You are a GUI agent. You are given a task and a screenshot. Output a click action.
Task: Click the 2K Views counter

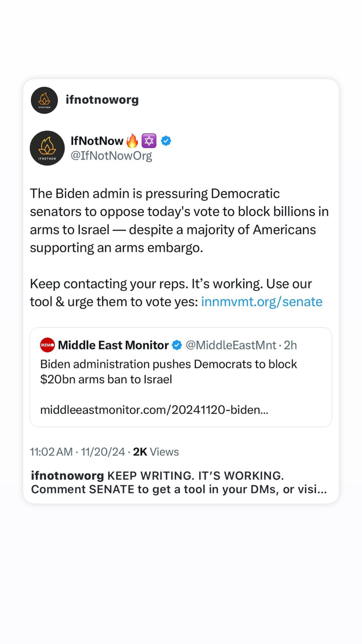pyautogui.click(x=156, y=452)
